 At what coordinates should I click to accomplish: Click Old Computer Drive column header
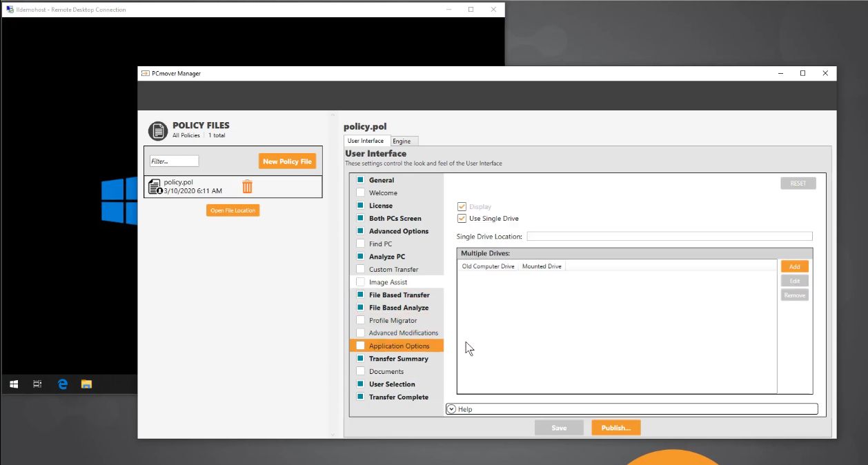[x=488, y=266]
